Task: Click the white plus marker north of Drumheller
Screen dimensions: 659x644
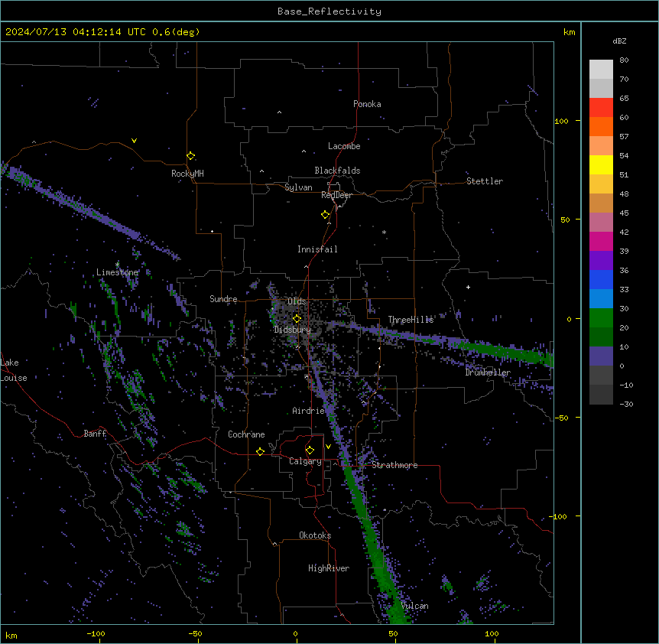Action: pyautogui.click(x=468, y=287)
